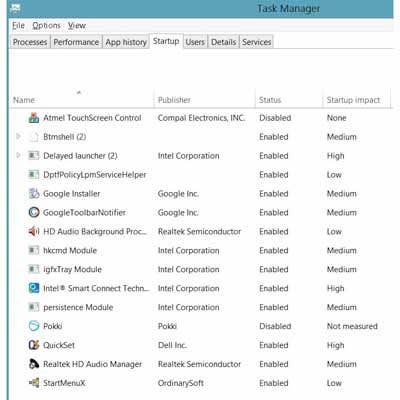Switch to the Performance tab
Viewport: 400px width, 400px height.
click(x=76, y=42)
